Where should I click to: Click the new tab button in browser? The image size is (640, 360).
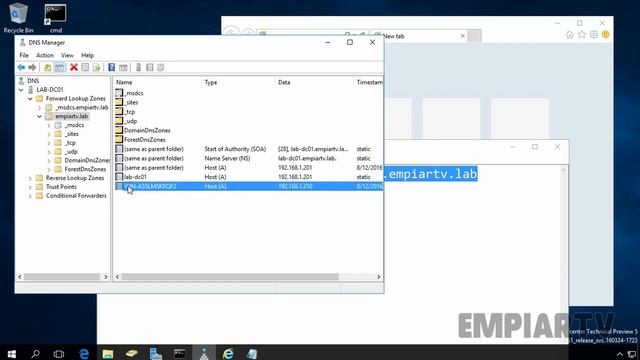click(474, 36)
